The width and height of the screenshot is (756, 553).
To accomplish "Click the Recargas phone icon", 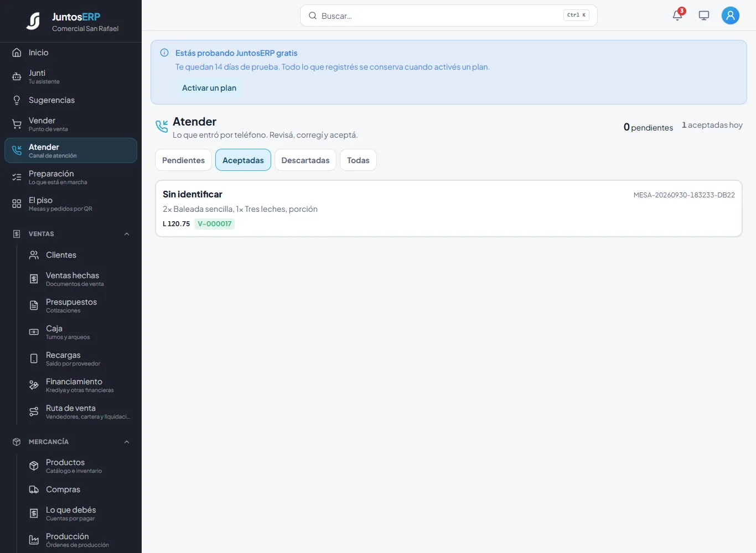I will 34,359.
